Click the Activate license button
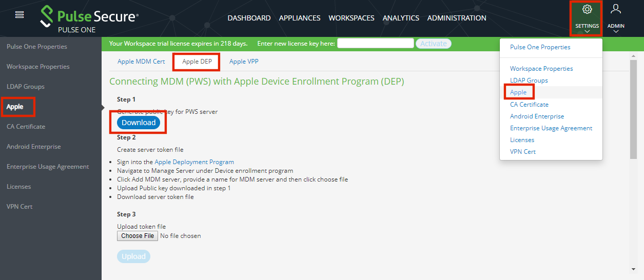This screenshot has width=644, height=280. pos(434,44)
